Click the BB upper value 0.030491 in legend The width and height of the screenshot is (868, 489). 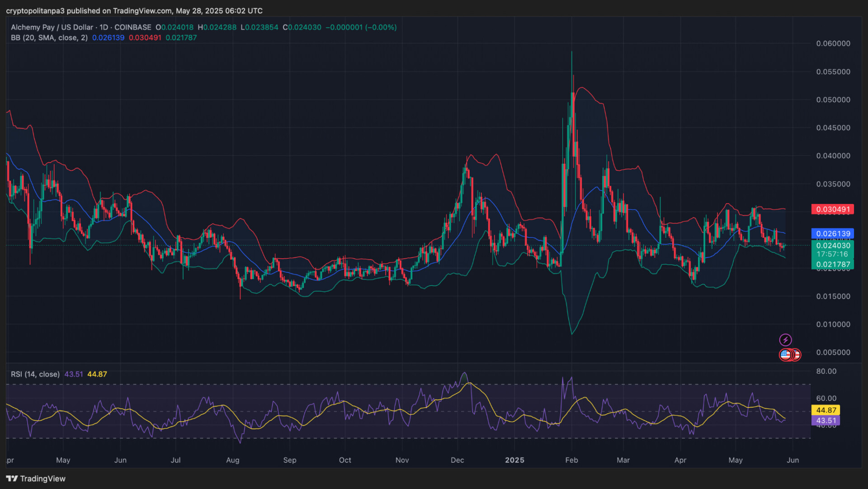145,38
